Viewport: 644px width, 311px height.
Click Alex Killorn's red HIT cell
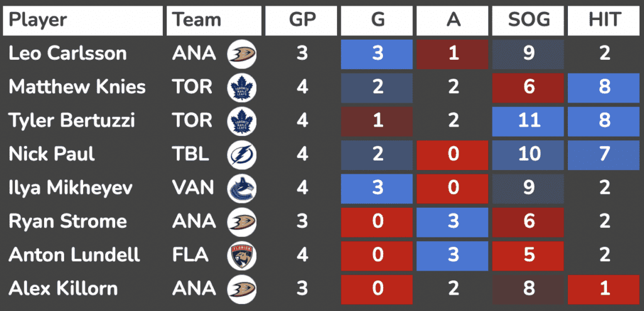tap(604, 289)
